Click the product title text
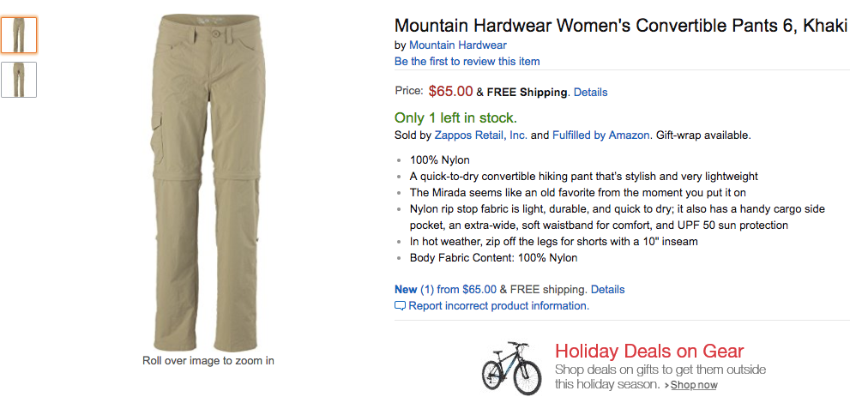Viewport: 868px width, 415px height. (x=620, y=26)
